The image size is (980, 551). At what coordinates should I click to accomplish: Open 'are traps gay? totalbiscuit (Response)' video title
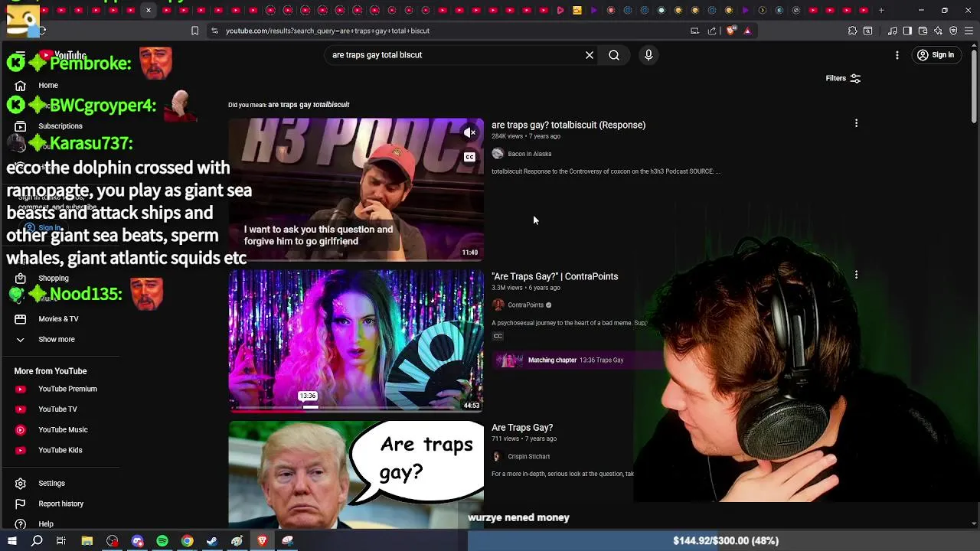point(568,125)
